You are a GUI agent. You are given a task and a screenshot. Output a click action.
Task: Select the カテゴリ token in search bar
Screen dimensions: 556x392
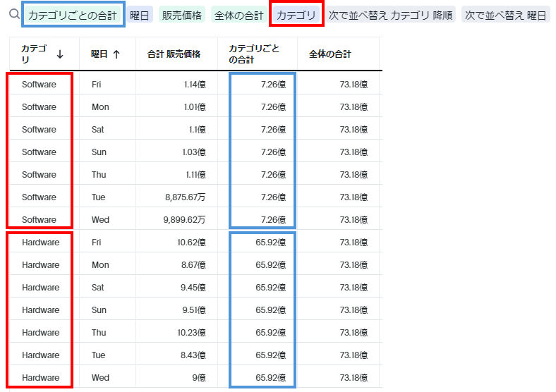[x=296, y=15]
